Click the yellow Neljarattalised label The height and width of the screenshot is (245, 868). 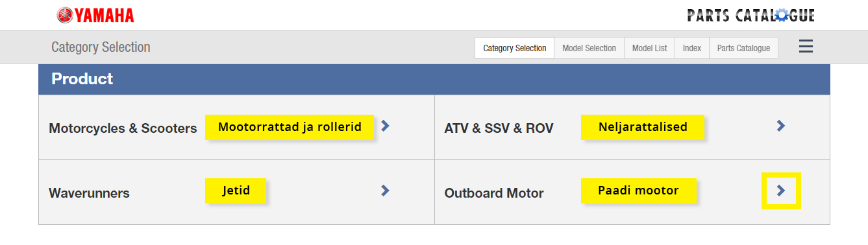(x=643, y=126)
